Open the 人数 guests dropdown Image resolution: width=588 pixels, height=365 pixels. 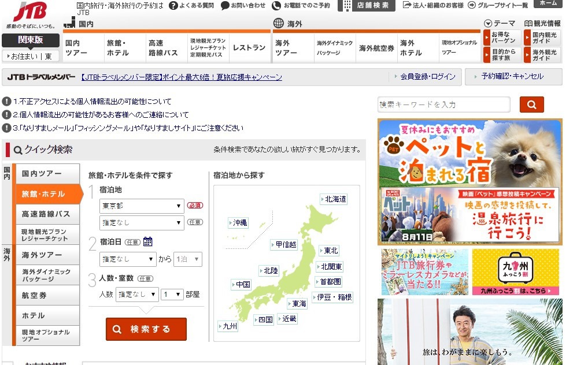137,294
